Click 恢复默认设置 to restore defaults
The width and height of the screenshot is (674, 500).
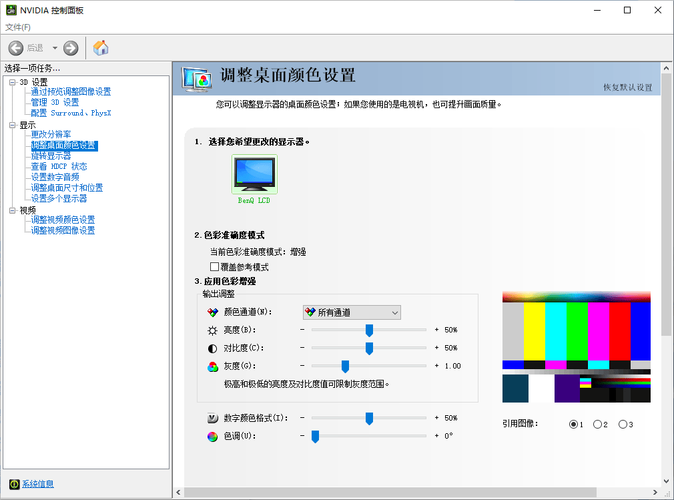(627, 88)
